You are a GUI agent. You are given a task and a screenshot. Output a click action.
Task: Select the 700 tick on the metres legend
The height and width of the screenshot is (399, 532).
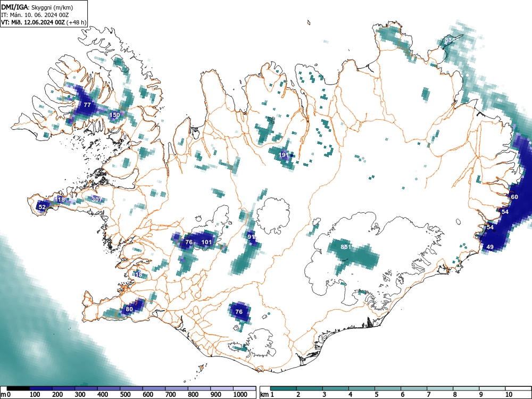170,395
